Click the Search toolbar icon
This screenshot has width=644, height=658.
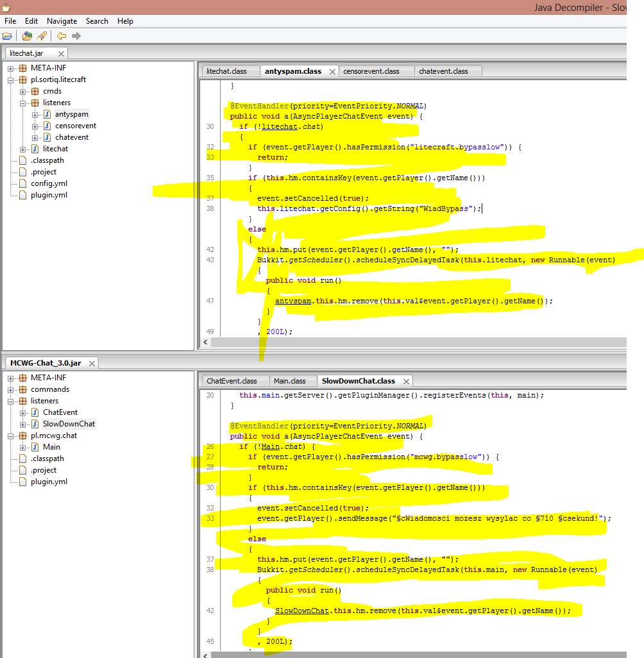(x=42, y=36)
